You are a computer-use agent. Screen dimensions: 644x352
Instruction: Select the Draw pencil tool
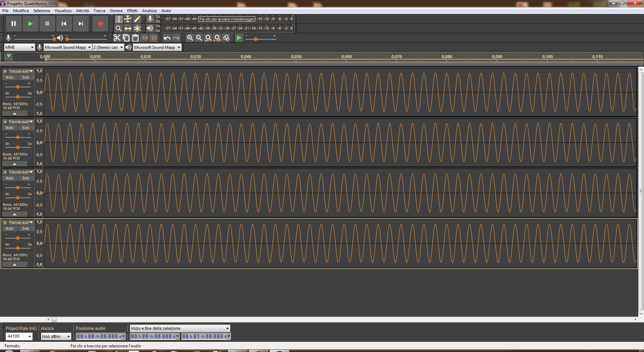click(x=137, y=19)
